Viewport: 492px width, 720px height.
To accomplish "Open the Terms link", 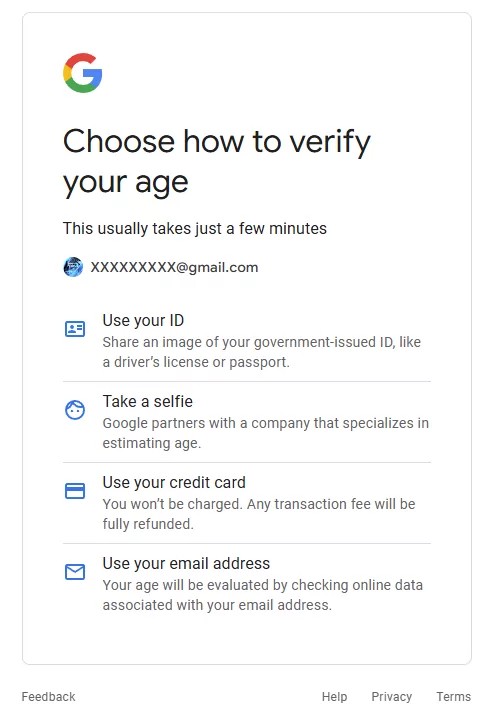I will pos(453,697).
